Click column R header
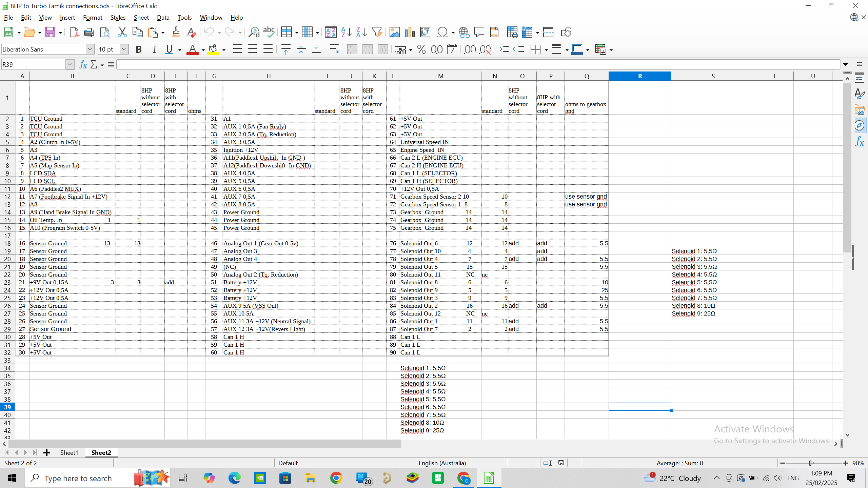Image resolution: width=868 pixels, height=488 pixels. (640, 76)
